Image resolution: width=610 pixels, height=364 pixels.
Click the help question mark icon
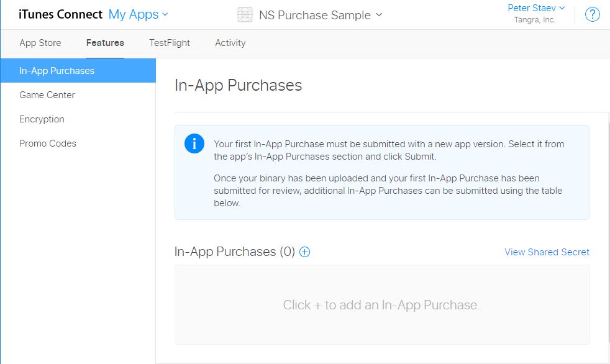(592, 15)
